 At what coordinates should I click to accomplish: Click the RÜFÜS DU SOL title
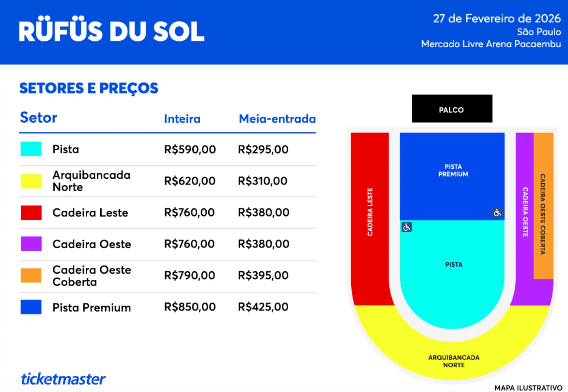(111, 32)
